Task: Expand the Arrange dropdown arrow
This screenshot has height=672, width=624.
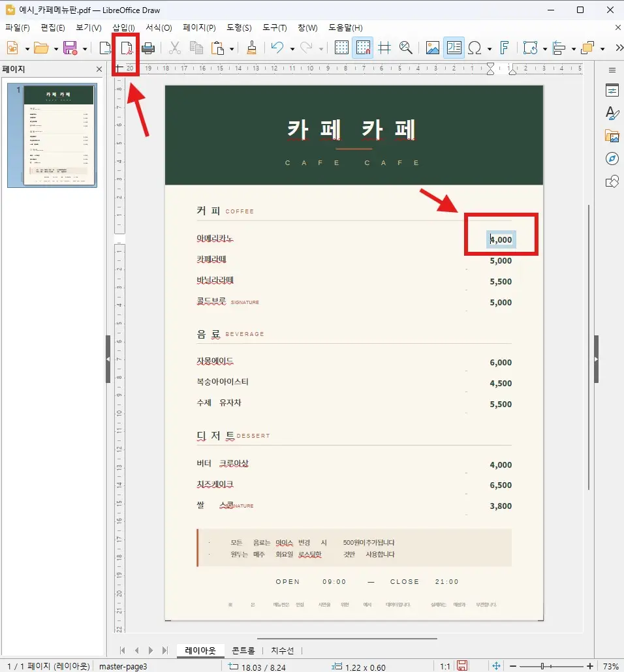Action: tap(602, 49)
